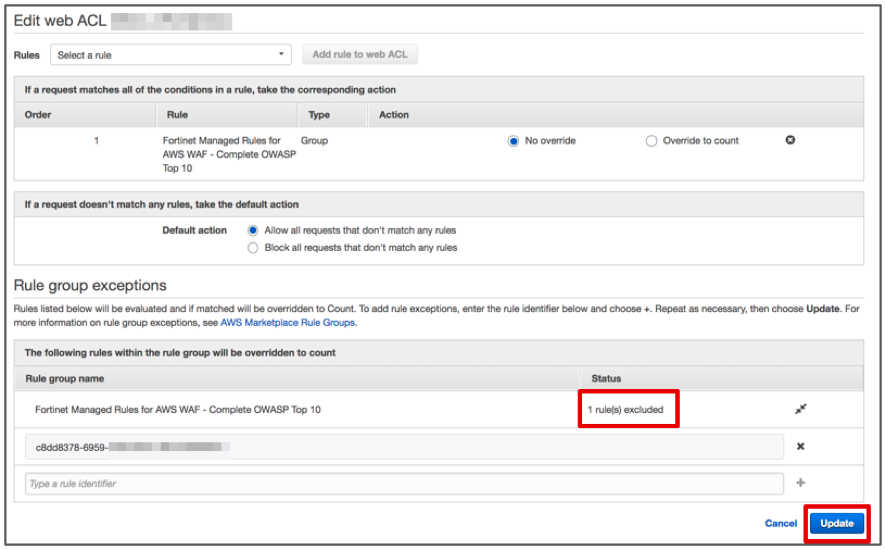The image size is (885, 550).
Task: Select Block all requests default action
Action: (x=253, y=247)
